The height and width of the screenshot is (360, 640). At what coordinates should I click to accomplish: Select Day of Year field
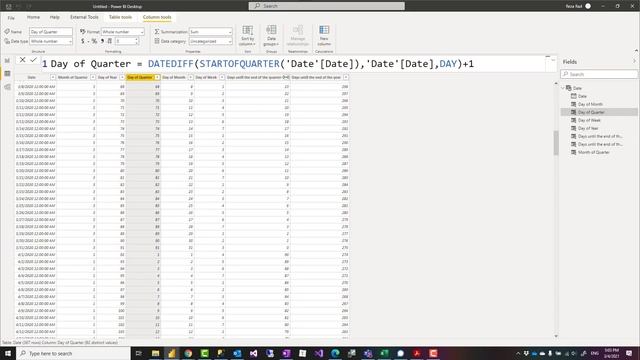(588, 128)
